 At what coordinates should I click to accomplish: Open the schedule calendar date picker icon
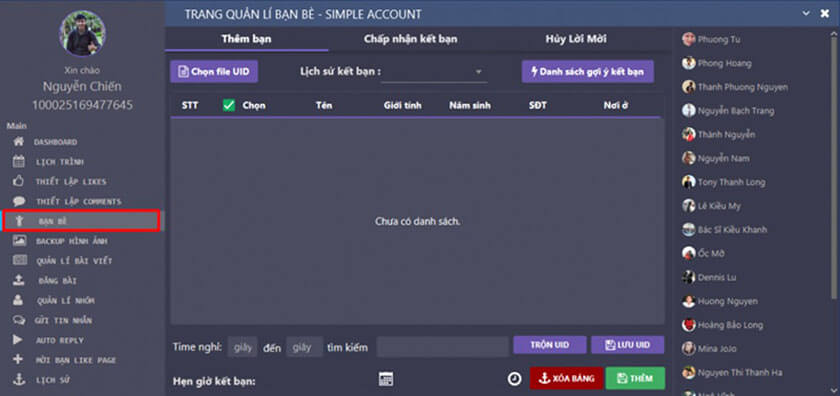(386, 379)
